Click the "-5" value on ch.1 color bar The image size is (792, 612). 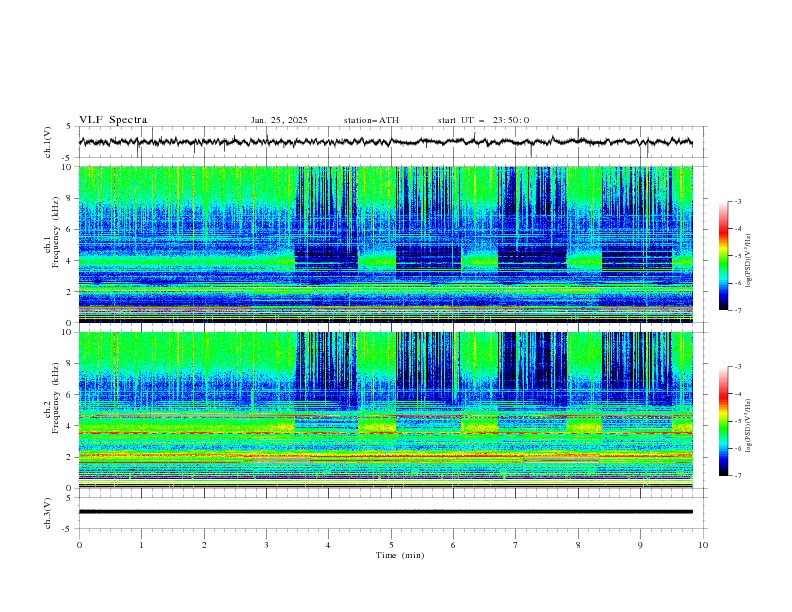[738, 256]
